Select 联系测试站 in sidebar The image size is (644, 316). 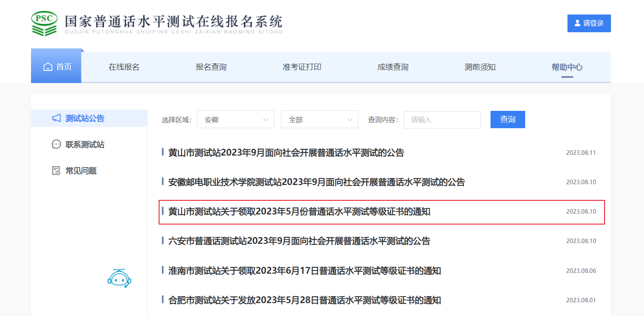[85, 144]
